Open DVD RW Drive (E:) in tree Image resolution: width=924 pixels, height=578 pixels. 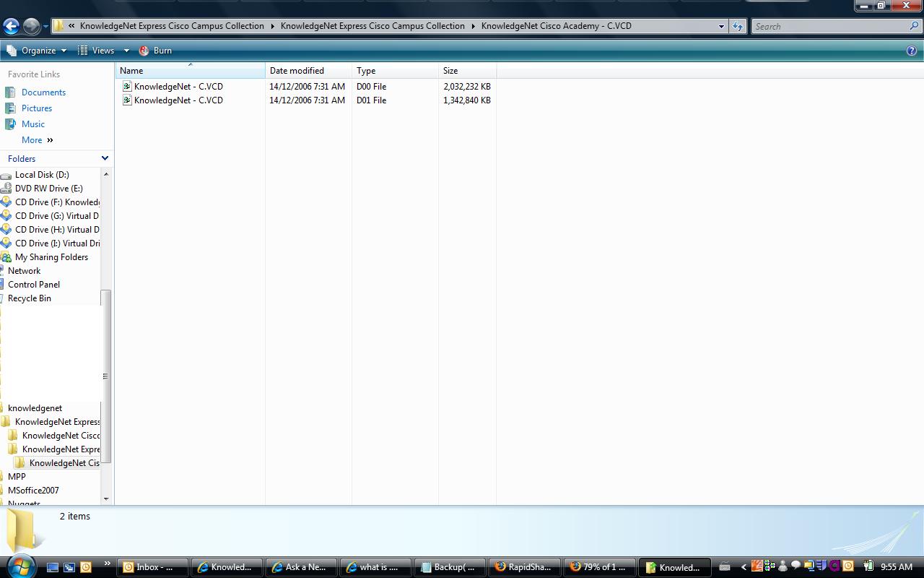pyautogui.click(x=48, y=189)
